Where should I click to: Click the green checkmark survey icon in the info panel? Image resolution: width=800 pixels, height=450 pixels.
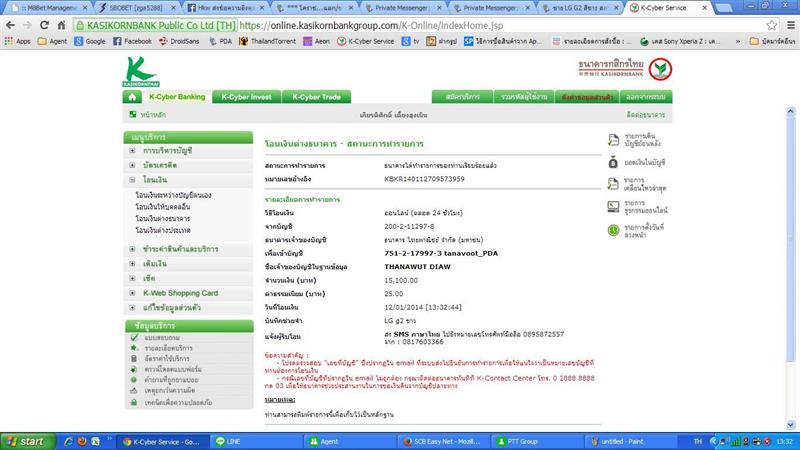[134, 338]
